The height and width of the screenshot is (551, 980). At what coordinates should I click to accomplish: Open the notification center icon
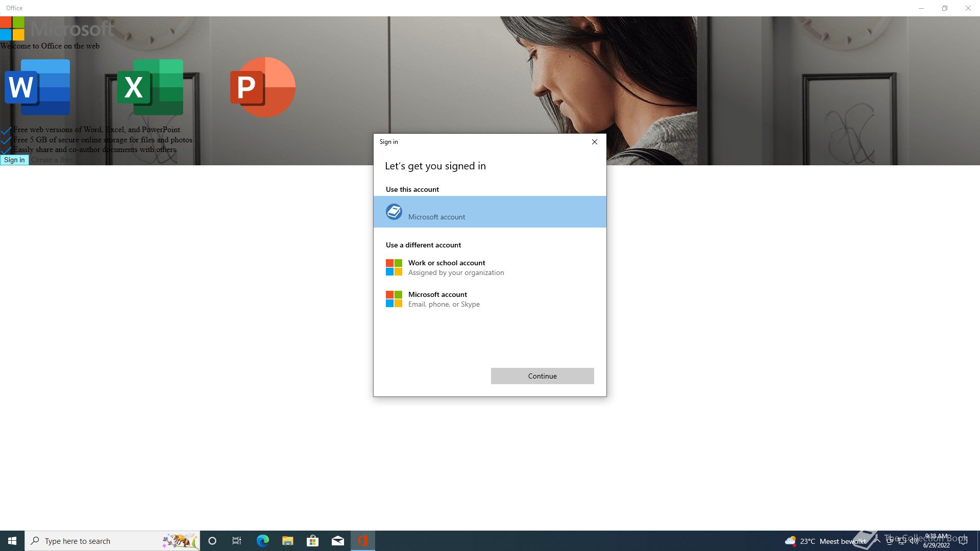coord(963,541)
